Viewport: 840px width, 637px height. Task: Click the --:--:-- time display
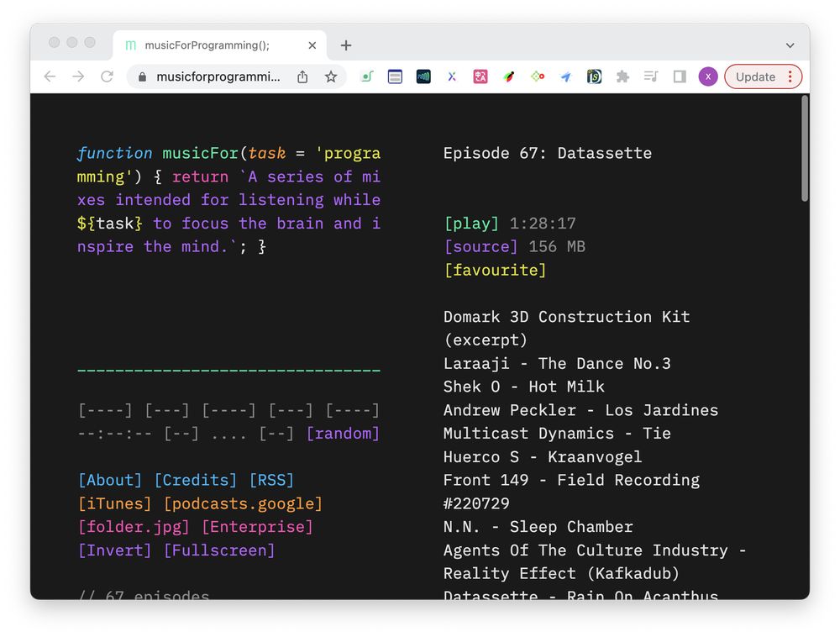point(114,433)
